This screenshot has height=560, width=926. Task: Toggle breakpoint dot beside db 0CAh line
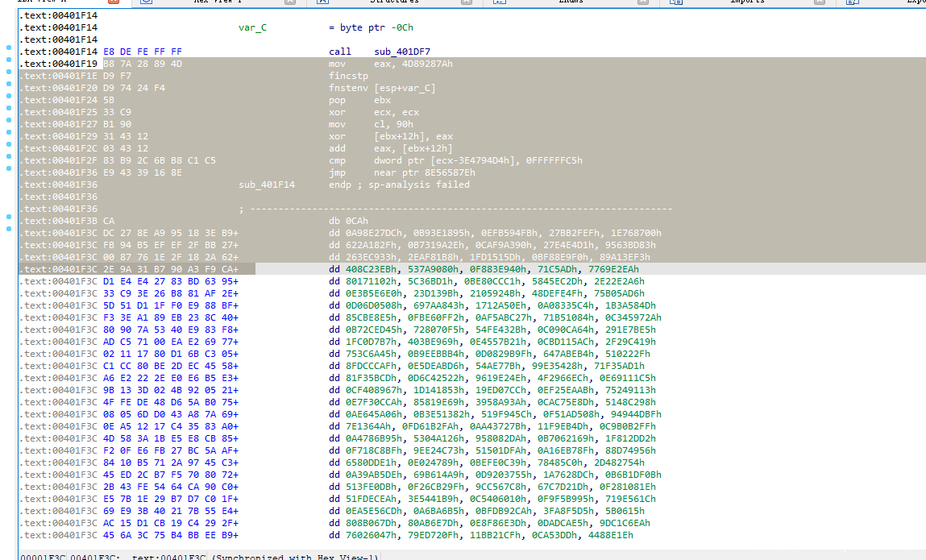click(x=7, y=217)
